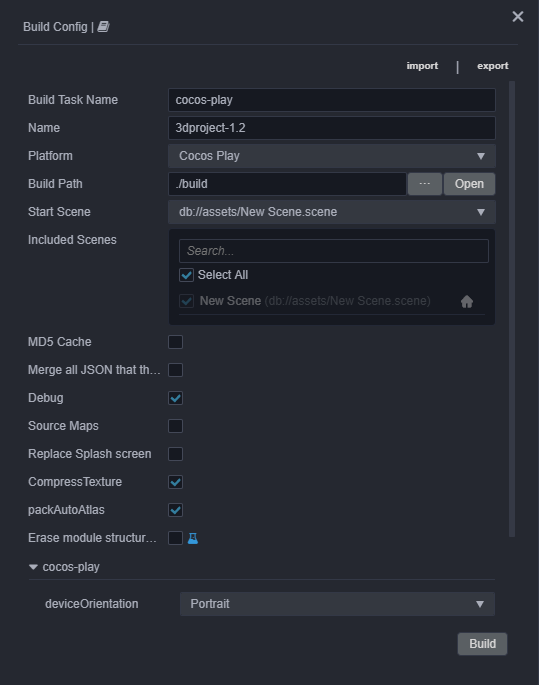Enable Erase module structure checkbox
The width and height of the screenshot is (539, 685).
pyautogui.click(x=176, y=538)
